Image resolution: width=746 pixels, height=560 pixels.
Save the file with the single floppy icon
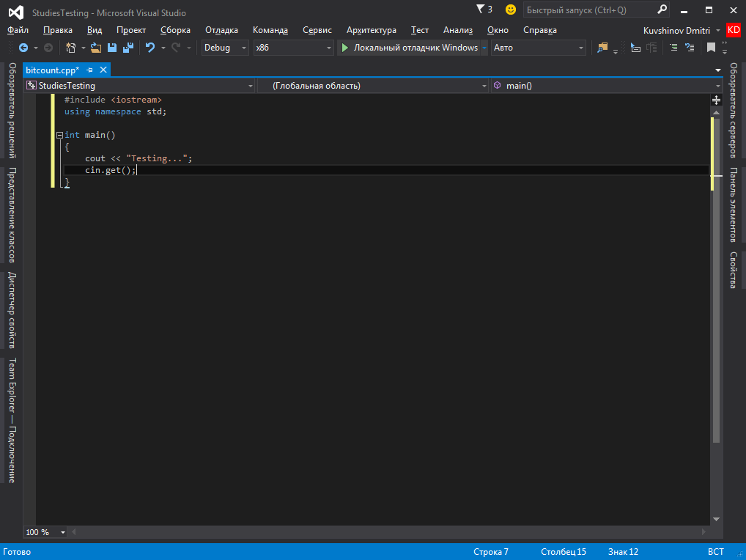click(x=112, y=48)
